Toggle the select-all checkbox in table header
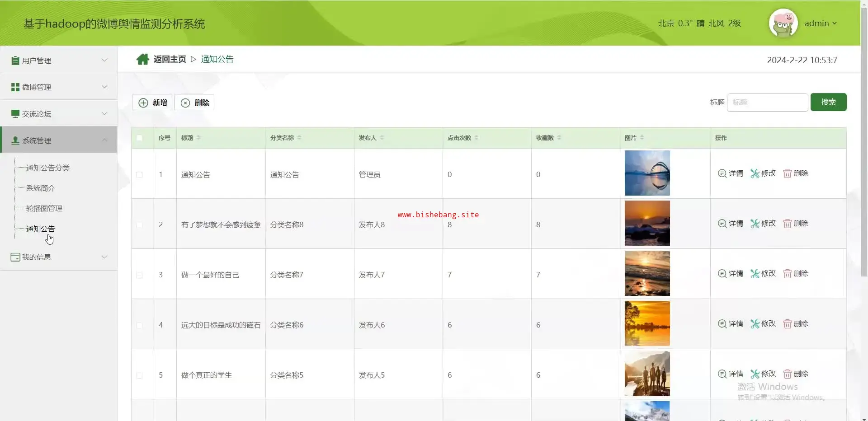The image size is (868, 421). tap(139, 138)
